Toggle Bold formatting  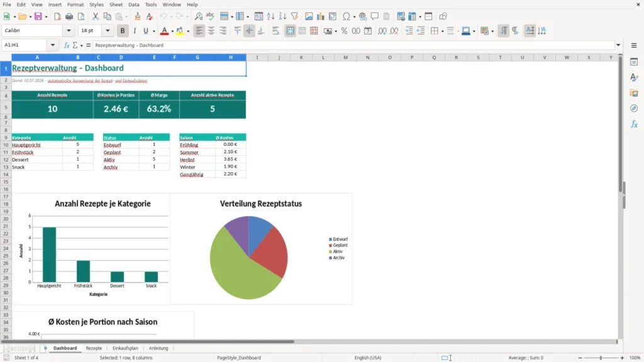pyautogui.click(x=123, y=31)
